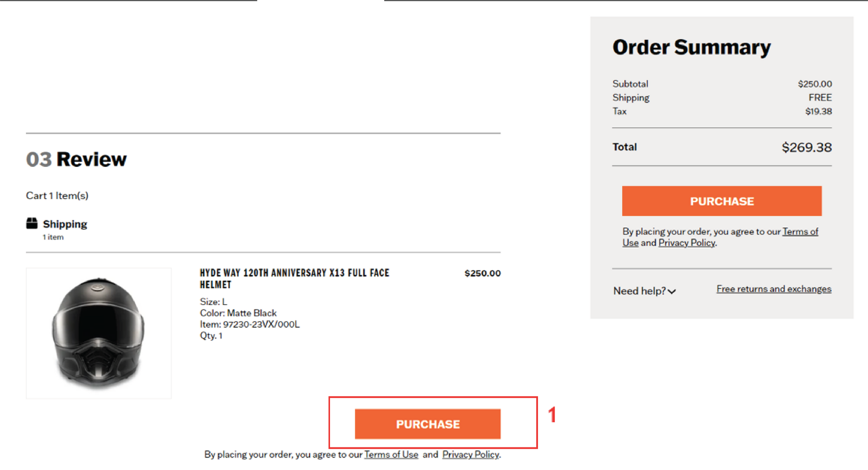Viewport: 868px width, 470px height.
Task: Expand the Need help? chevron
Action: point(672,291)
